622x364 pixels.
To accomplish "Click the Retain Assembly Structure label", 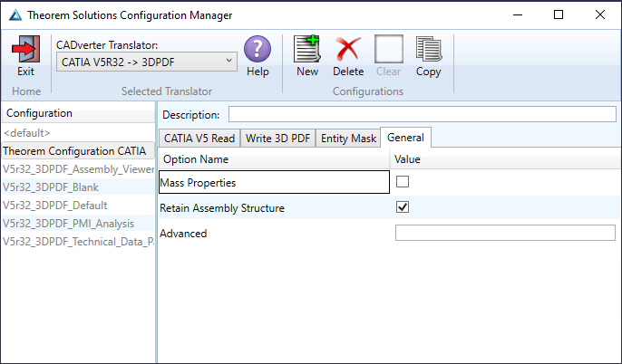I will tap(222, 208).
